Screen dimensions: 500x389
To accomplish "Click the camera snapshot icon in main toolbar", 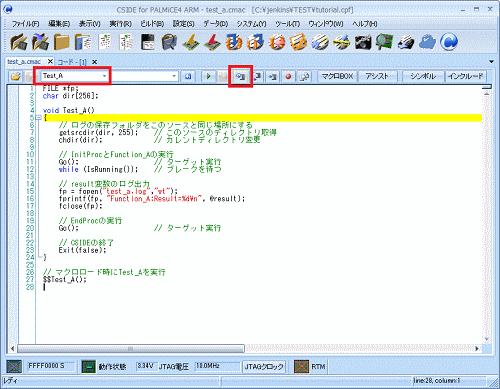I will coord(363,42).
